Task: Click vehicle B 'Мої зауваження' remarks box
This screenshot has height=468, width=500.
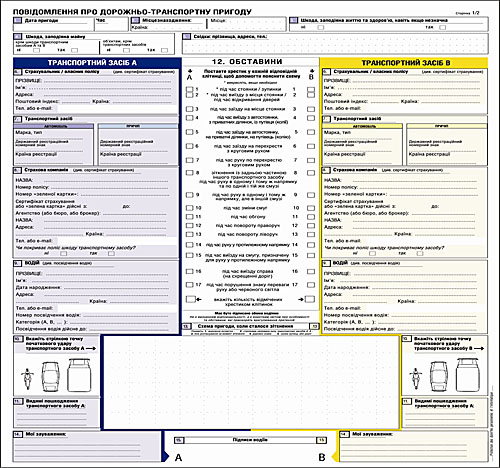Action: tap(413, 446)
